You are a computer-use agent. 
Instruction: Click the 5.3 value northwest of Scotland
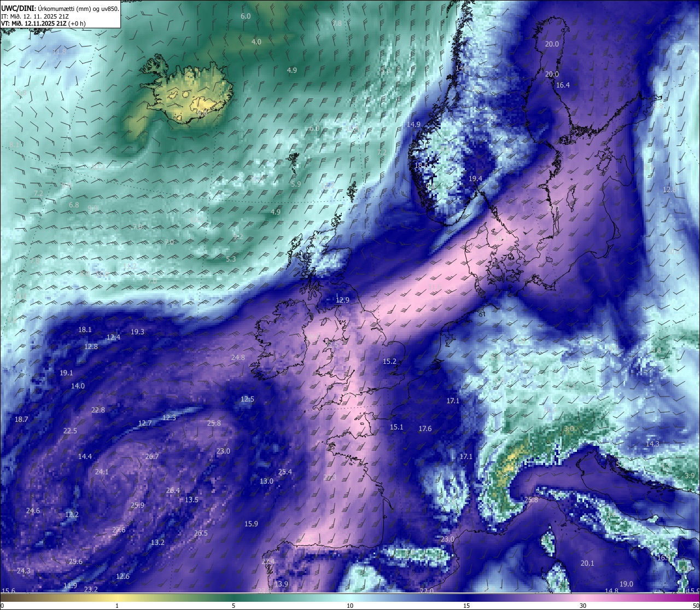click(x=231, y=259)
